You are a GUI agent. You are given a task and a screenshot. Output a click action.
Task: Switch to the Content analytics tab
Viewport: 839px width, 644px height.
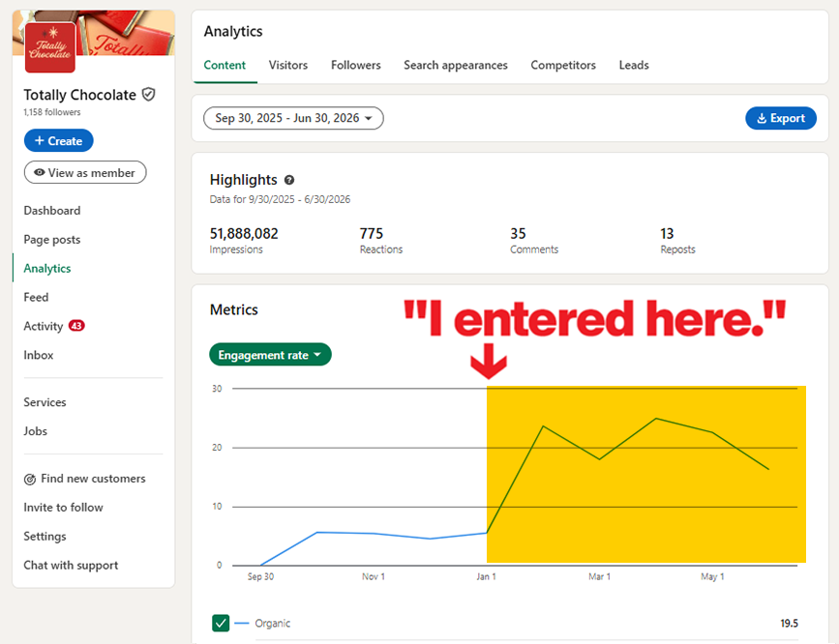coord(225,65)
